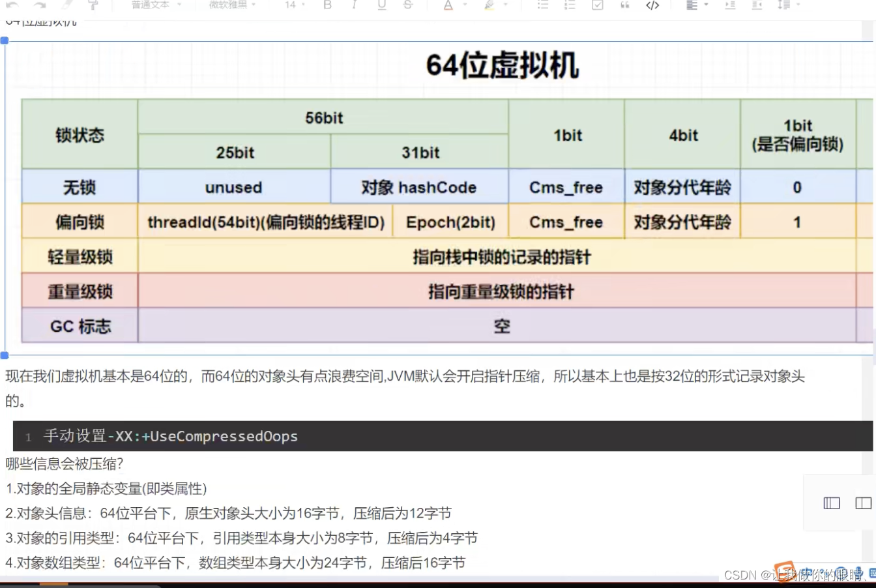Toggle bold formatting

[x=327, y=5]
